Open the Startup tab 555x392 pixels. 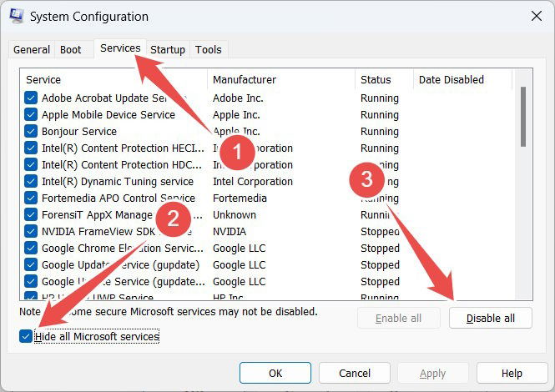[x=168, y=49]
